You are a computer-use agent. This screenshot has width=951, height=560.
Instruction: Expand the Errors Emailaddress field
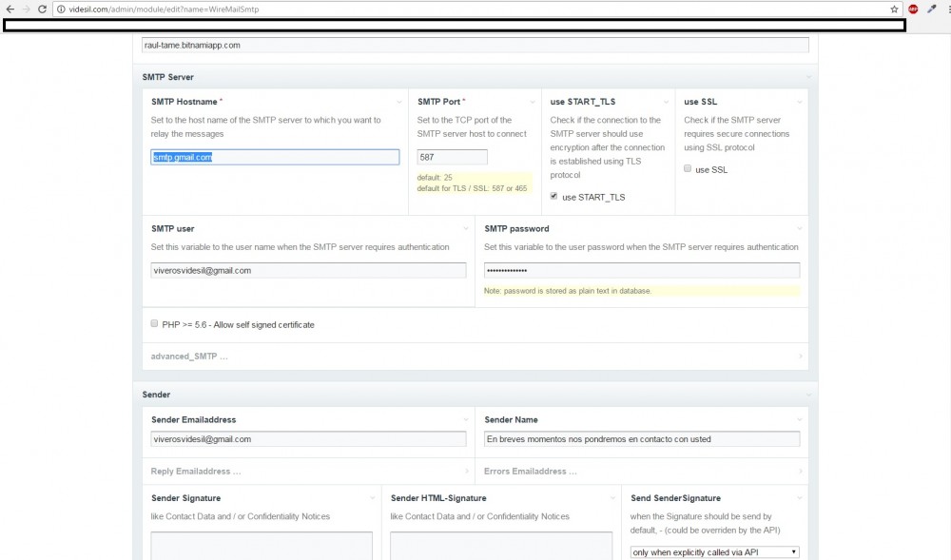pyautogui.click(x=531, y=471)
